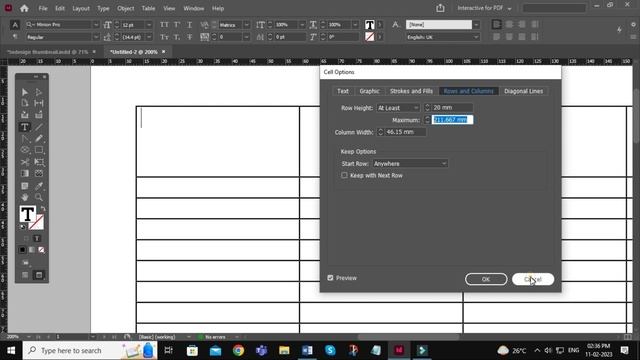Screen dimensions: 640x360
Task: Open the leading (14.4 pt) dropdown
Action: 149,37
